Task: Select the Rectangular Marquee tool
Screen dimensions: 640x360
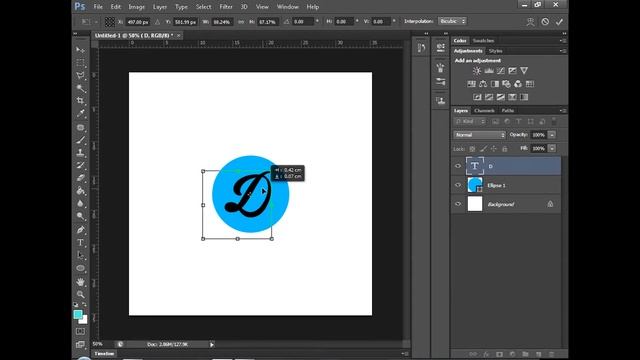Action: [x=80, y=63]
